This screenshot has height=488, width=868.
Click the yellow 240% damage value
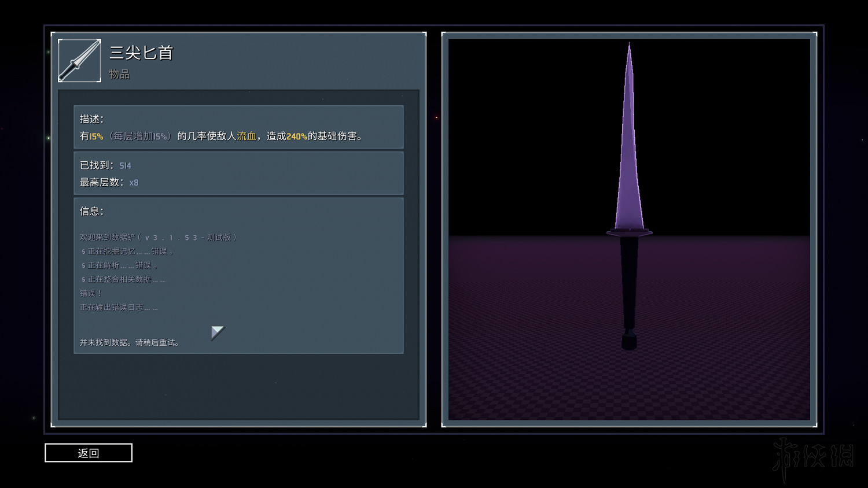(296, 136)
